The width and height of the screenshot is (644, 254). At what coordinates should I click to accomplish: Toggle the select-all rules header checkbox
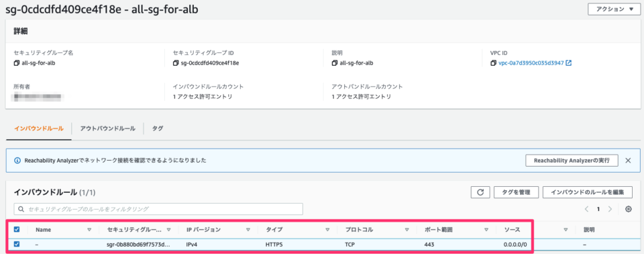(x=17, y=229)
